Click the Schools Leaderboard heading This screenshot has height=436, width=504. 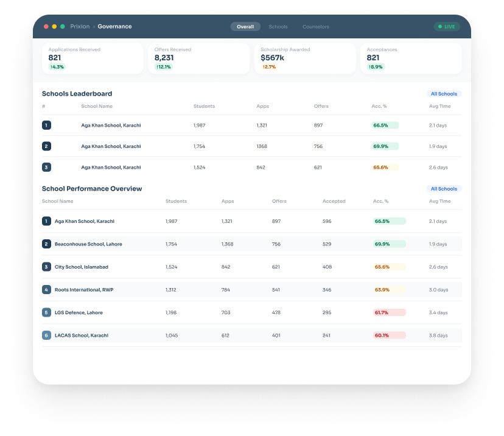[x=77, y=94]
